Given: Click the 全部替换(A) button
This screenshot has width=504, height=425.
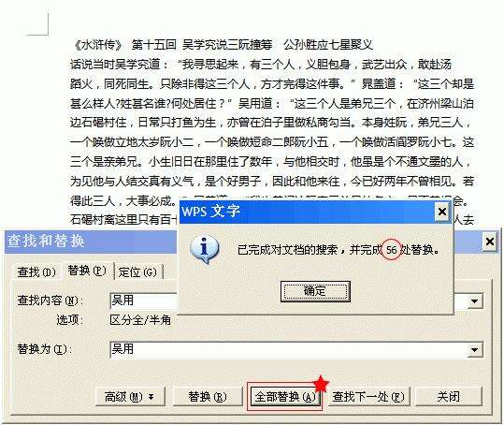Looking at the screenshot, I should tap(284, 397).
